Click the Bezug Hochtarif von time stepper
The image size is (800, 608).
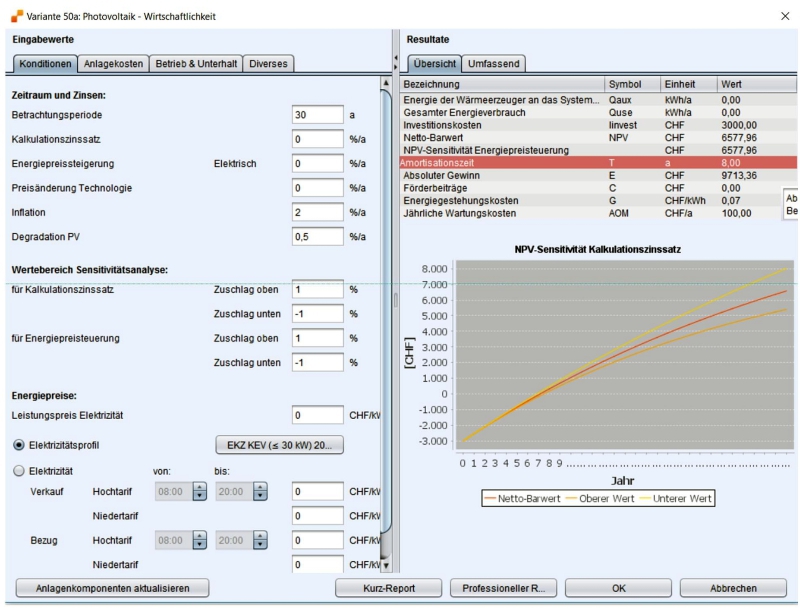point(200,540)
